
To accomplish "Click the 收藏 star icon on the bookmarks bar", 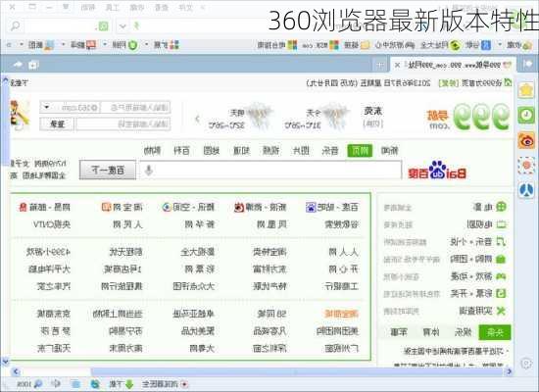I will (x=526, y=45).
